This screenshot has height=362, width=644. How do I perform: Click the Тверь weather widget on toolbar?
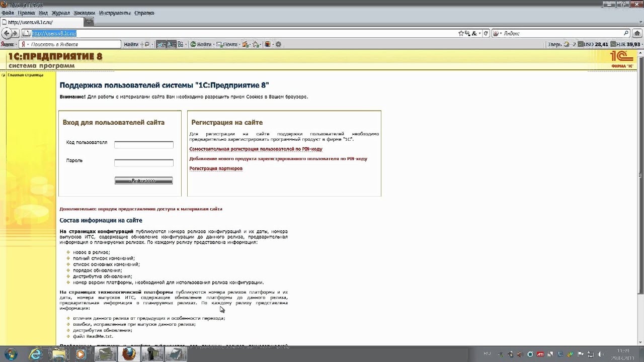click(x=561, y=44)
